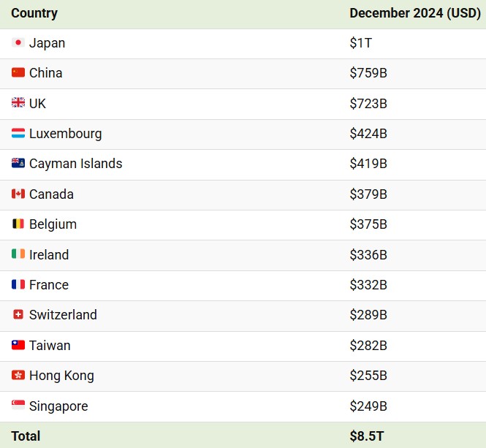Click the China flag icon
486x448 pixels.
[18, 73]
